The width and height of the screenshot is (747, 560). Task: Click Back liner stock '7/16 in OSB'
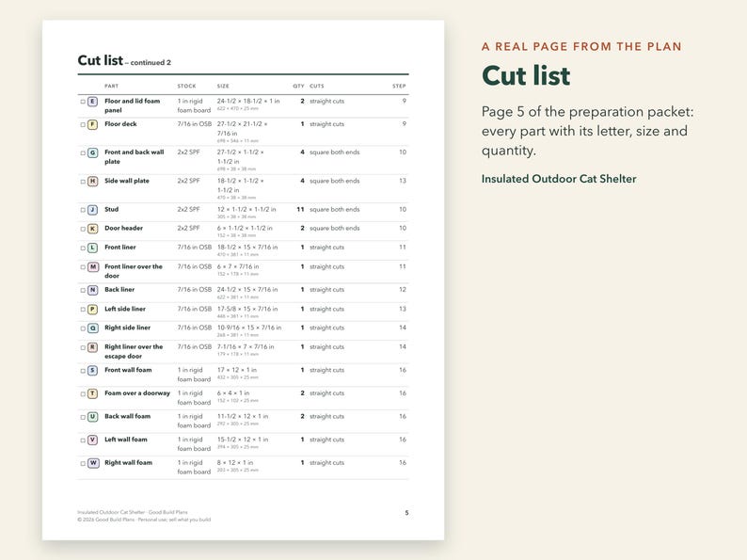click(195, 290)
